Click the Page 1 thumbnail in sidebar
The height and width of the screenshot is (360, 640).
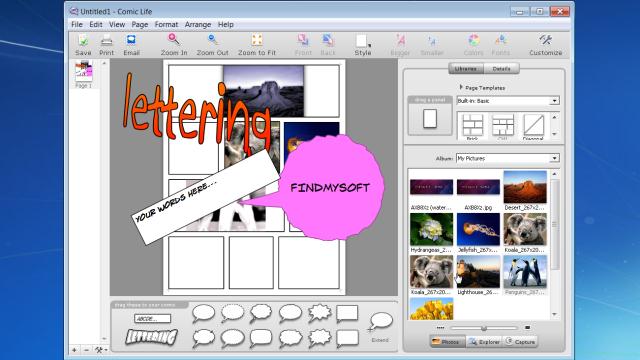(84, 71)
